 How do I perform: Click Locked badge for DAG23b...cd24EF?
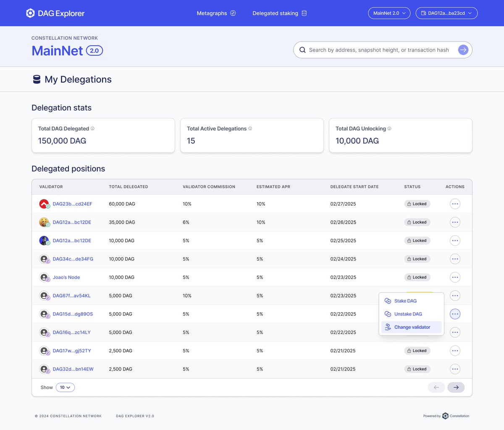417,204
